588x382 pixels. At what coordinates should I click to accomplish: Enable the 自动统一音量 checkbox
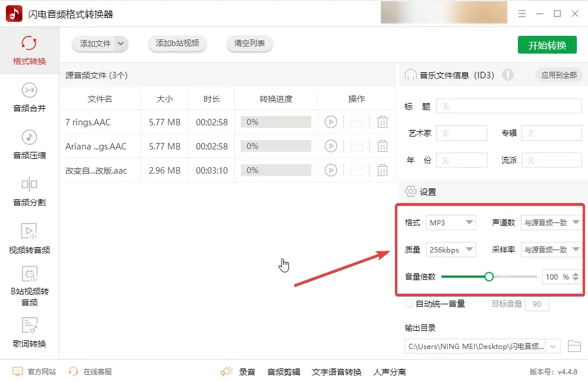click(409, 303)
